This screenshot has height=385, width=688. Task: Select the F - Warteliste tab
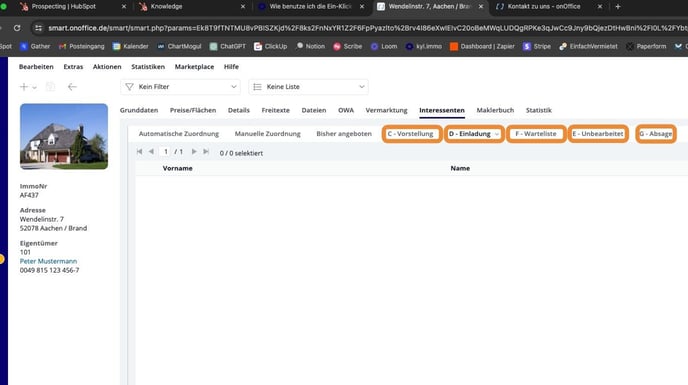pos(536,134)
